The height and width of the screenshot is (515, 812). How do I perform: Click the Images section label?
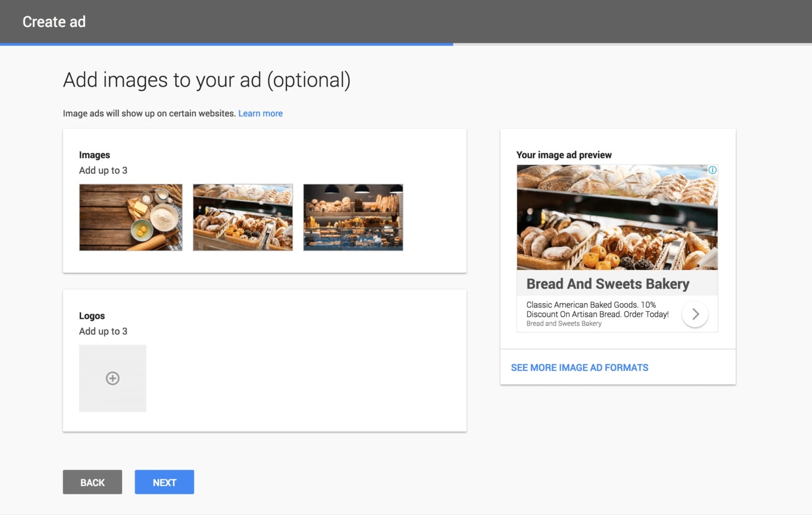94,155
